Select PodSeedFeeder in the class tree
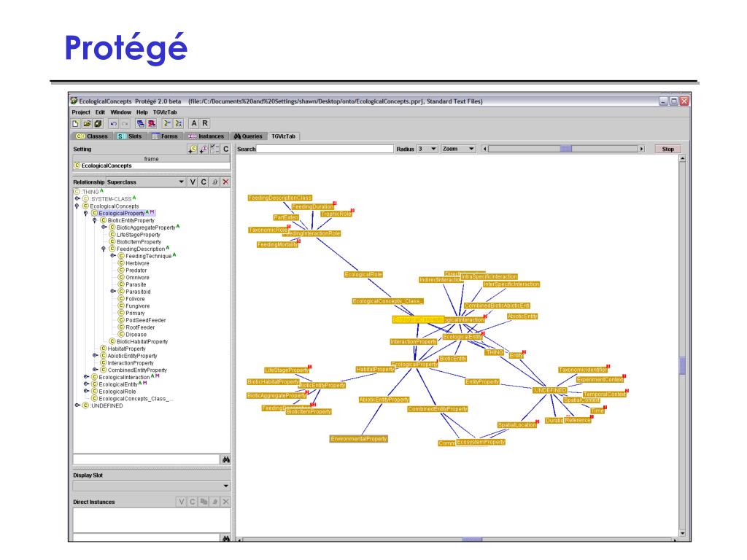Viewport: 747px width, 560px height. tap(146, 320)
